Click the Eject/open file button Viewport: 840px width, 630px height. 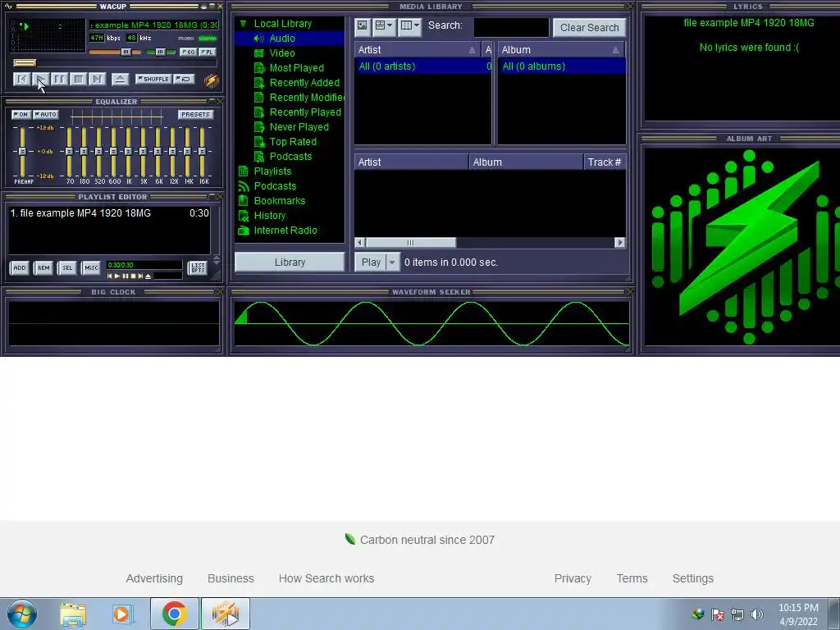click(x=120, y=80)
